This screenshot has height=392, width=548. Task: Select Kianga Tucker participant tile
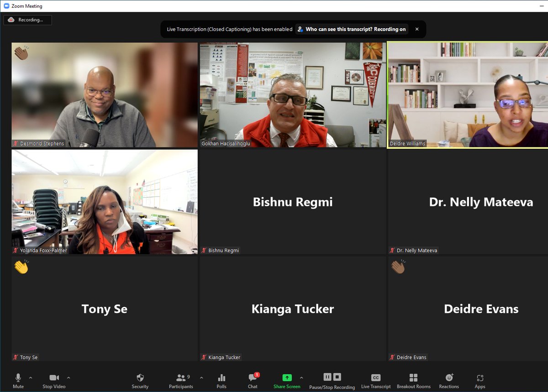(x=293, y=309)
